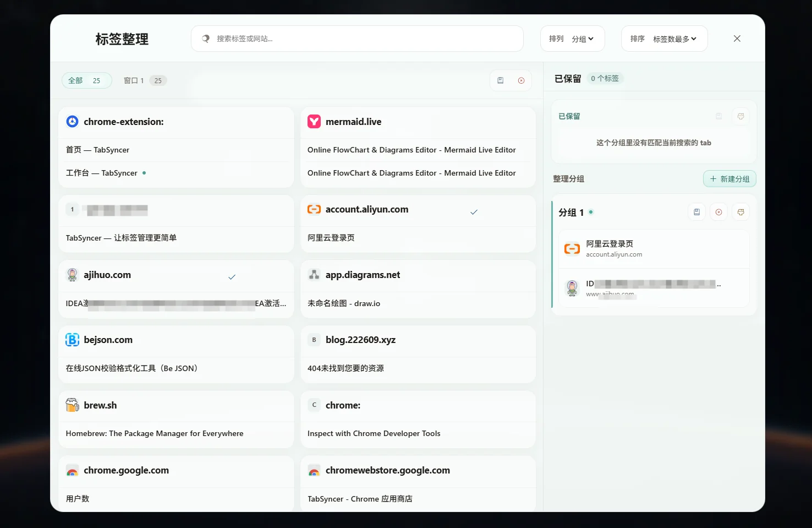Close the 标签整理 panel with the X
The height and width of the screenshot is (528, 812).
point(737,39)
